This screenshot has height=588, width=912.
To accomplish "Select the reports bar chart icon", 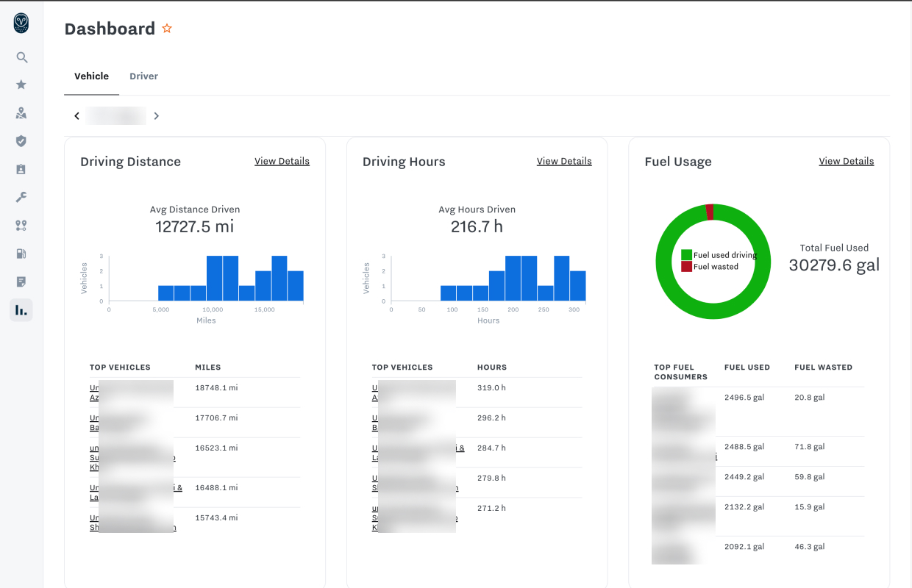I will (21, 310).
